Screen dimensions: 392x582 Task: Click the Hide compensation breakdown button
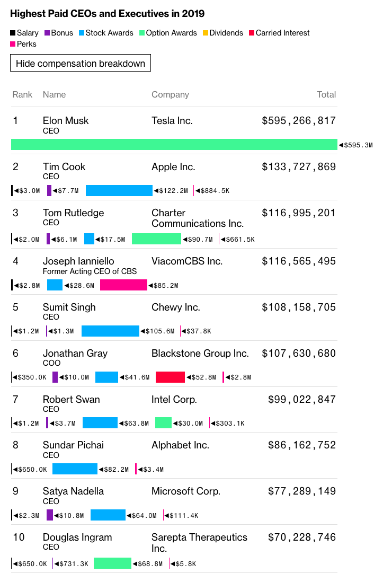81,63
